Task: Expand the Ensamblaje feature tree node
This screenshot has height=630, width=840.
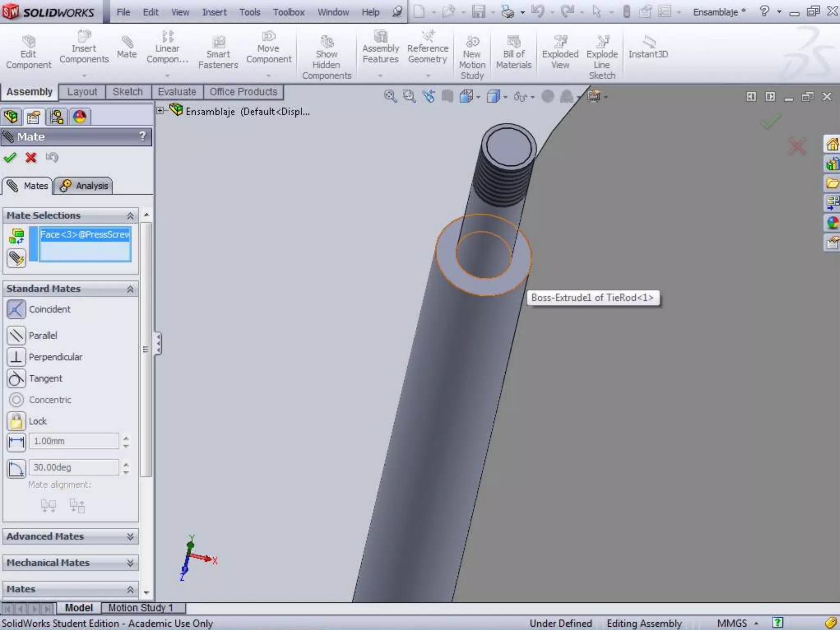Action: (x=160, y=111)
